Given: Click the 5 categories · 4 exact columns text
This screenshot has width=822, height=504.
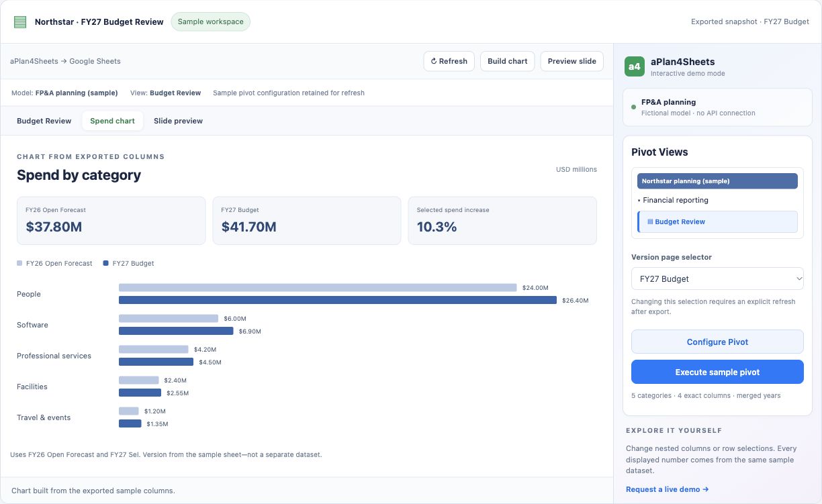Looking at the screenshot, I should 706,396.
